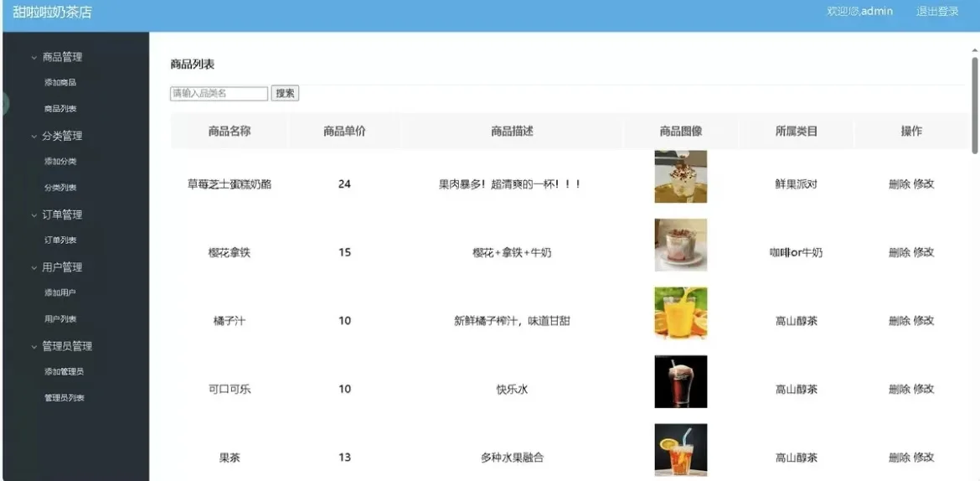The height and width of the screenshot is (481, 980).
Task: Open 订单列表 in the sidebar
Action: tap(60, 240)
